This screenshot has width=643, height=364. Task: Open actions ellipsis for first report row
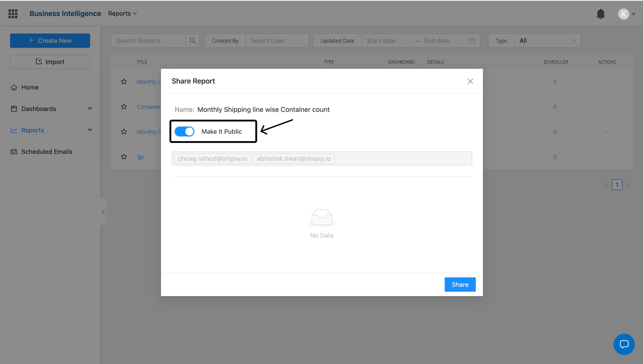[607, 82]
